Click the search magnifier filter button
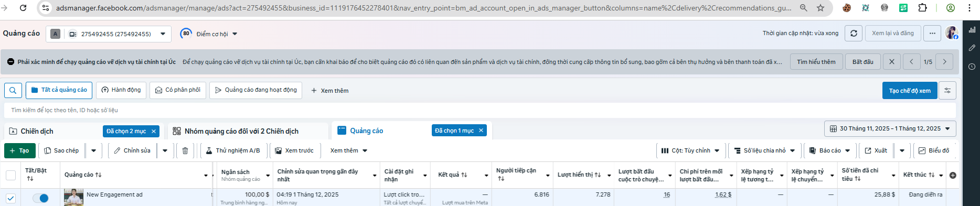Viewport: 980px width, 206px height. [x=13, y=90]
